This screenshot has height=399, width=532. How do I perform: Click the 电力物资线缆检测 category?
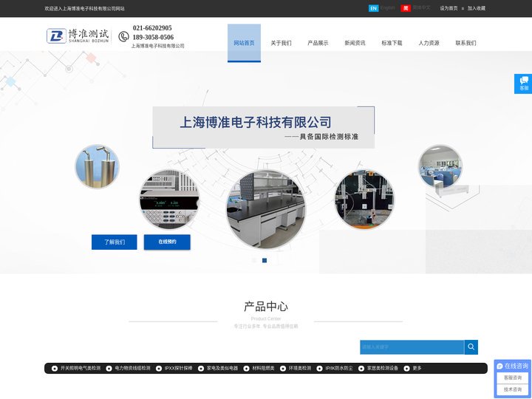coord(132,368)
